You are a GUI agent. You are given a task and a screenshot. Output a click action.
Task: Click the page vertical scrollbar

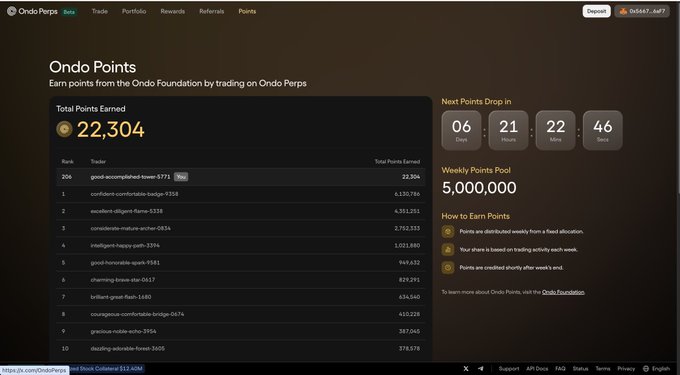(x=678, y=98)
